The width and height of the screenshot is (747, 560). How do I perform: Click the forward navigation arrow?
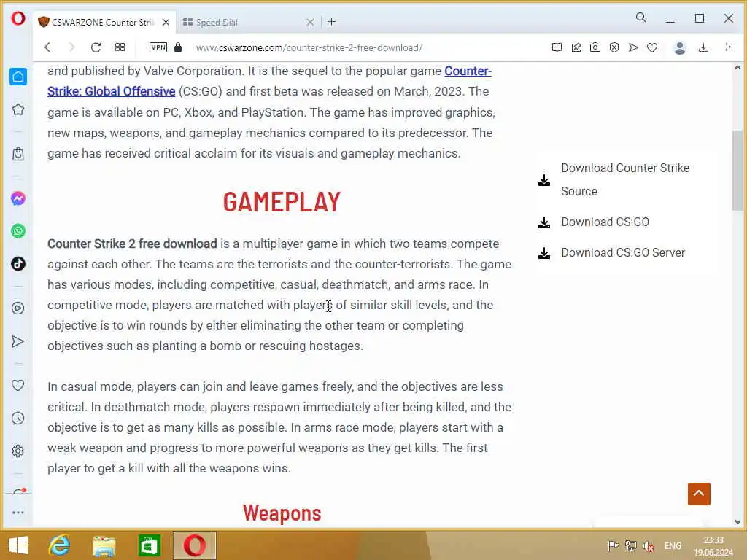pos(71,47)
